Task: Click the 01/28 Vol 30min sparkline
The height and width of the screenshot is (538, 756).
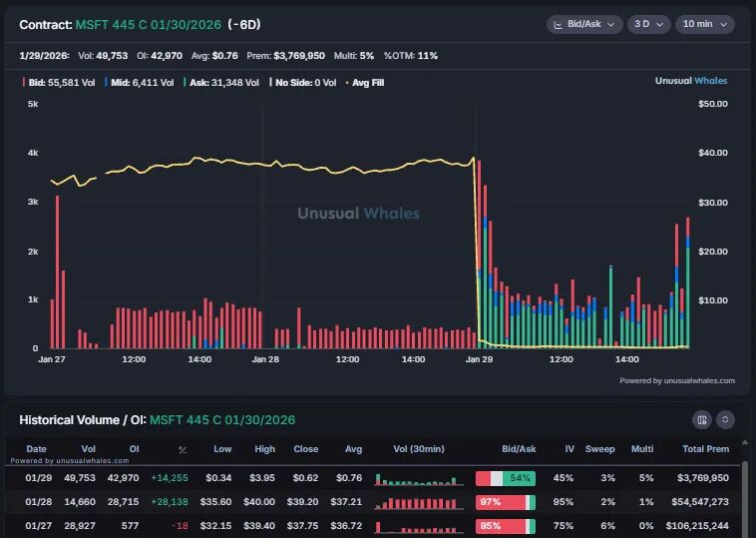Action: pos(419,502)
